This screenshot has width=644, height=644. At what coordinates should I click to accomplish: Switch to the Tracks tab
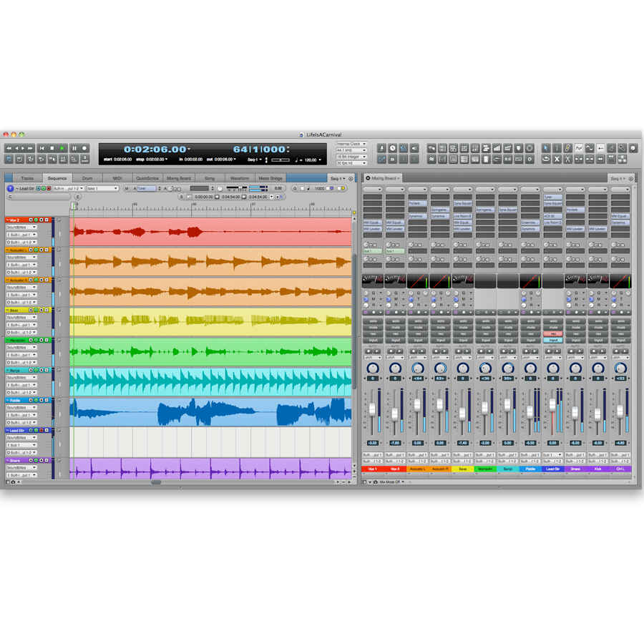27,178
